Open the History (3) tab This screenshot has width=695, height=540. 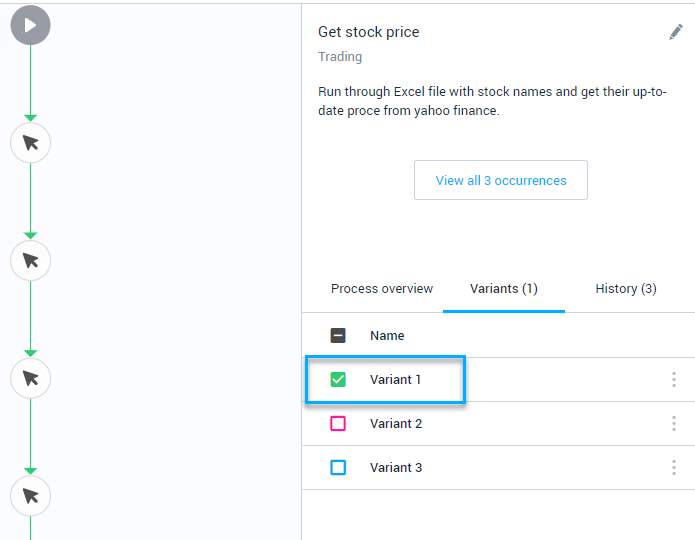pyautogui.click(x=626, y=289)
